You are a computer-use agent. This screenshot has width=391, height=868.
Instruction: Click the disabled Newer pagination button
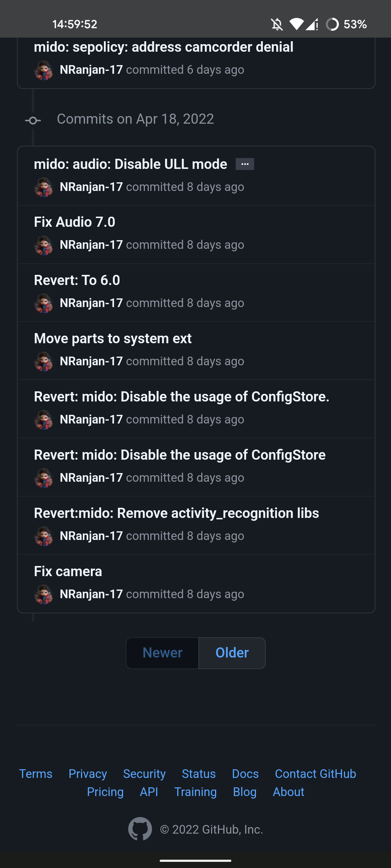(x=162, y=653)
